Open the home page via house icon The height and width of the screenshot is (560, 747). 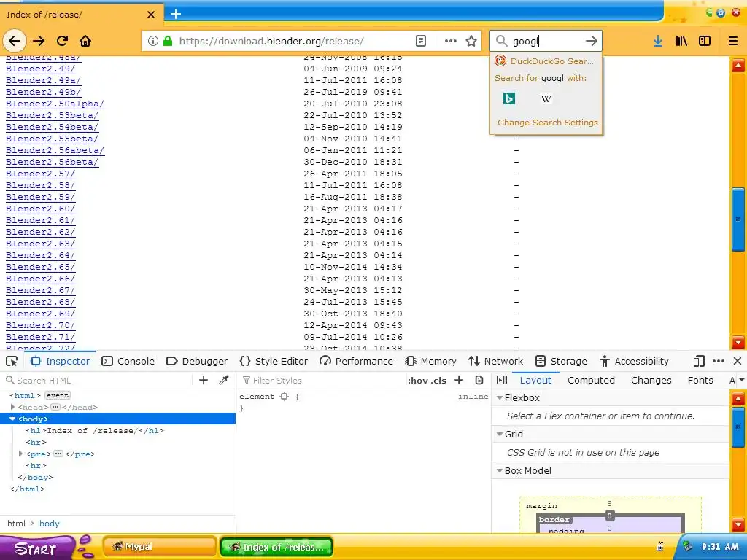(x=85, y=41)
